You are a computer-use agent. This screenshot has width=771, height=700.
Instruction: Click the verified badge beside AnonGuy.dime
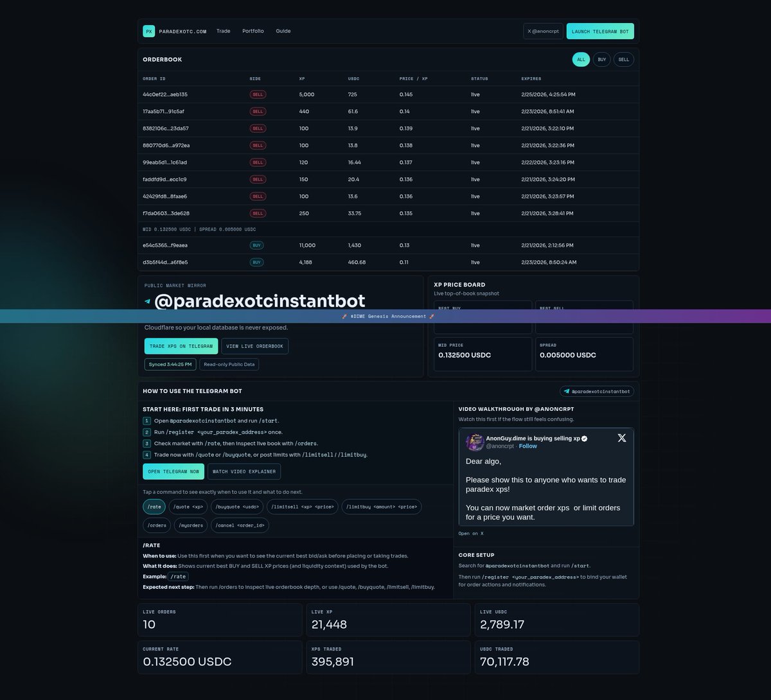click(x=584, y=439)
